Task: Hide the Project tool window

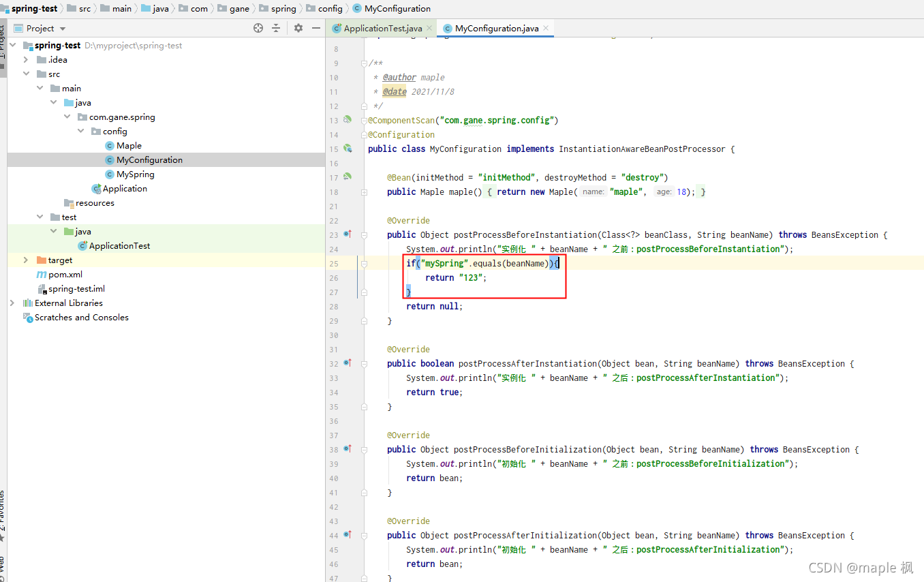Action: point(317,28)
